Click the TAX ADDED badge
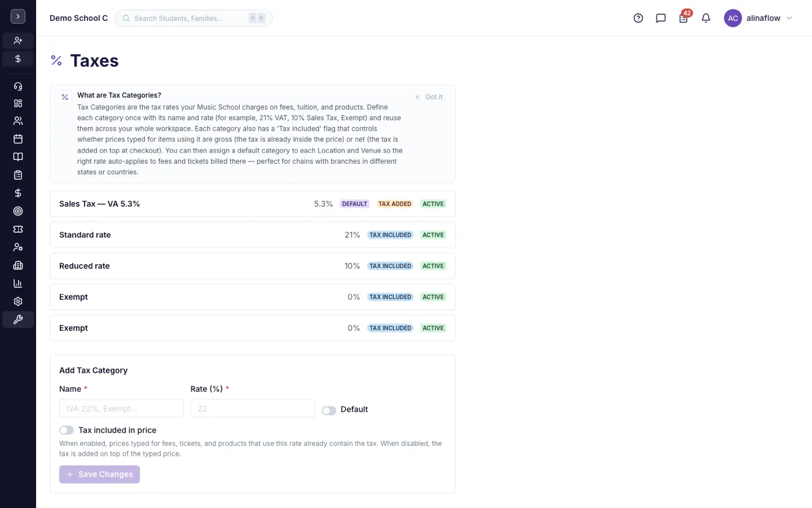This screenshot has height=508, width=812. [395, 204]
